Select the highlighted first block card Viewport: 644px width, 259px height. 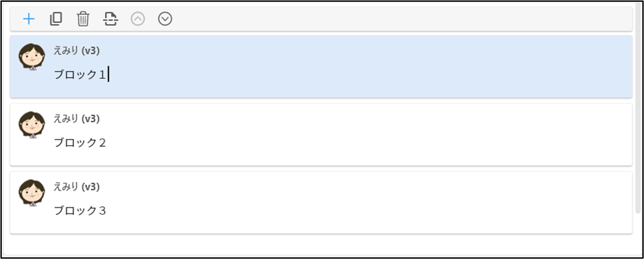point(321,67)
